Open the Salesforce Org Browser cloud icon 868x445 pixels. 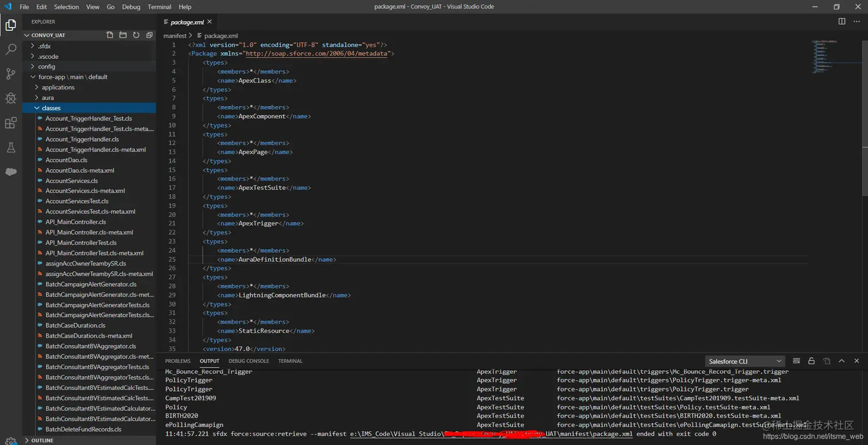pyautogui.click(x=10, y=171)
